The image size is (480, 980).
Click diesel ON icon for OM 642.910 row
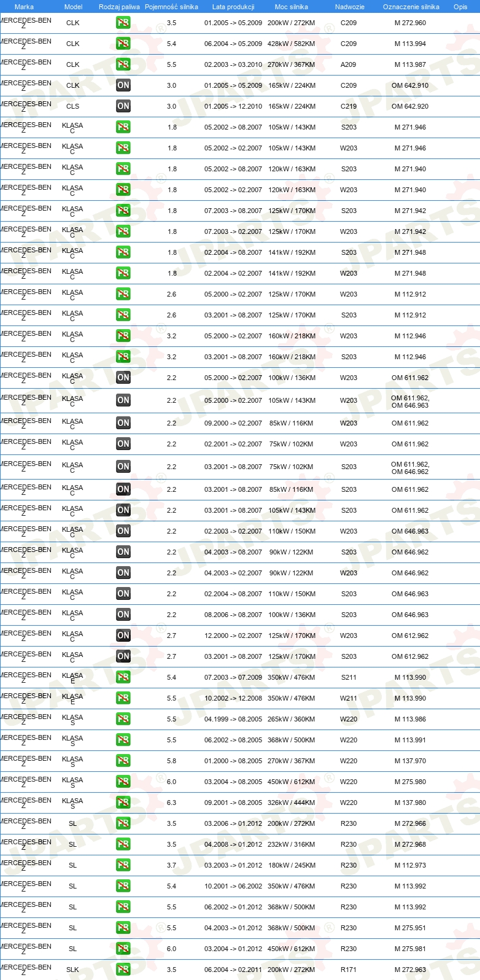(123, 85)
